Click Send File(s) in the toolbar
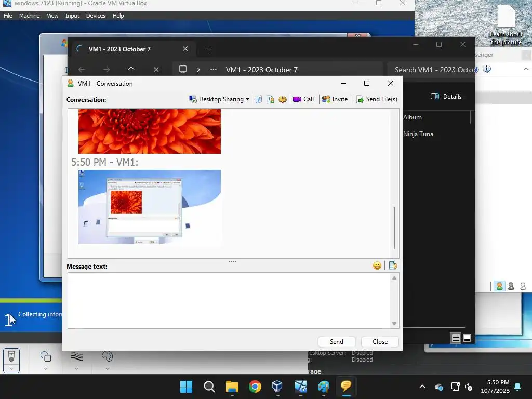 click(377, 99)
